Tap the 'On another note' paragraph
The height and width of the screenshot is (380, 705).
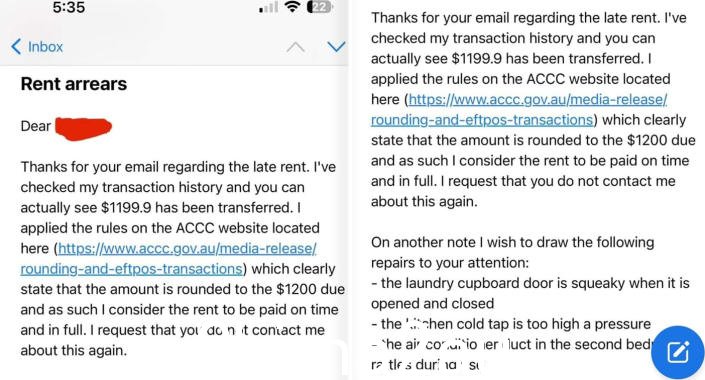pos(513,252)
